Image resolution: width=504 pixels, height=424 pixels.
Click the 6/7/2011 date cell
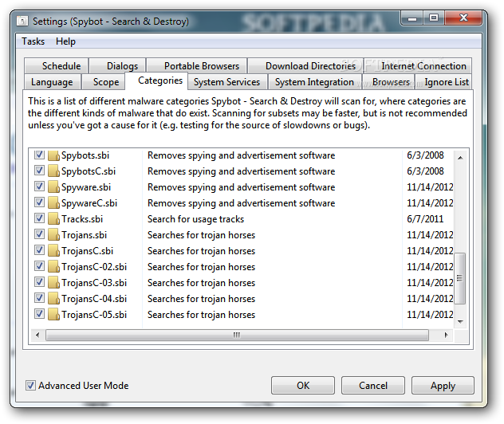(425, 219)
